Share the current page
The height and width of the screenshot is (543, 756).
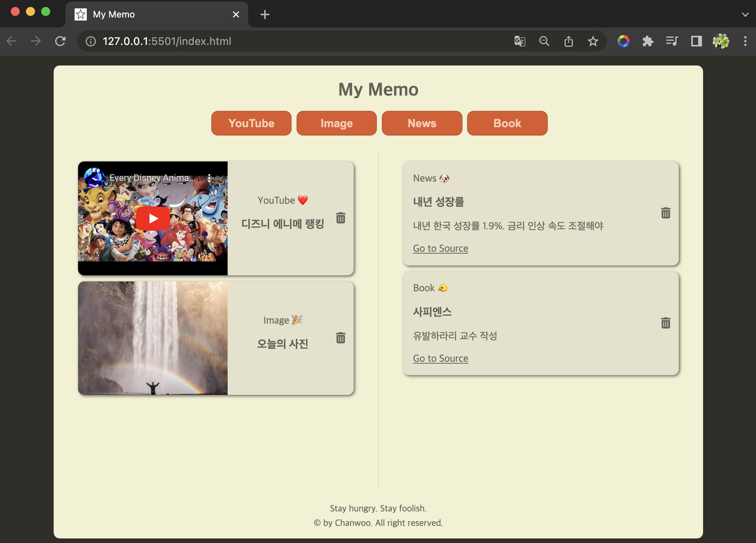pyautogui.click(x=568, y=41)
